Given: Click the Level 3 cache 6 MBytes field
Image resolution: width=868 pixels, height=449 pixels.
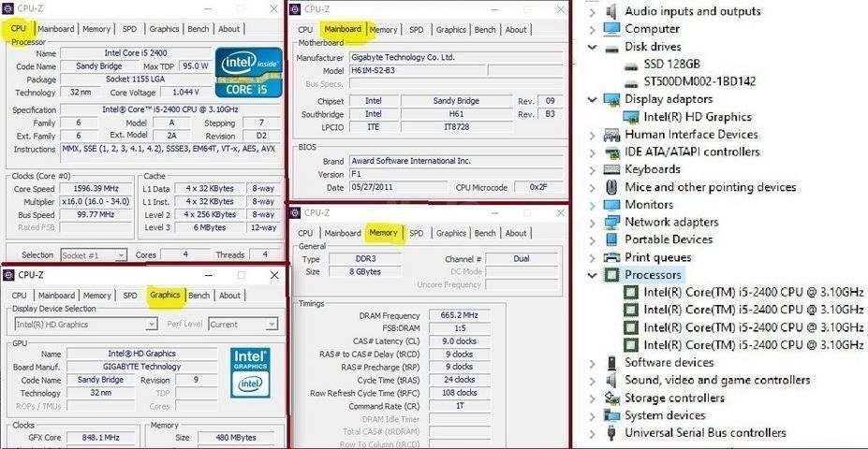Looking at the screenshot, I should click(210, 227).
